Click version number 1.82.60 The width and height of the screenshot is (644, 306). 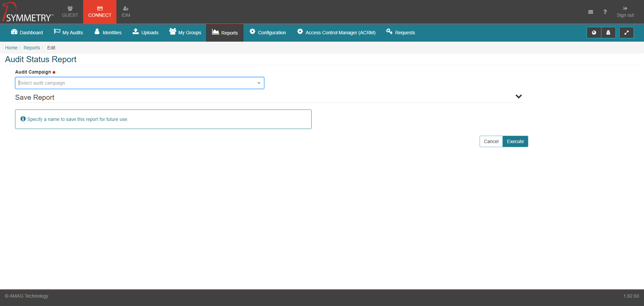(631, 296)
